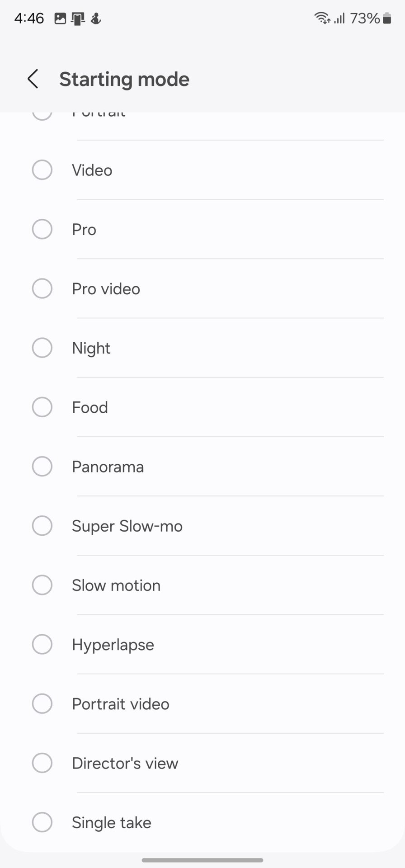This screenshot has width=405, height=868.
Task: Tap the clock showing 4:46
Action: coord(29,18)
